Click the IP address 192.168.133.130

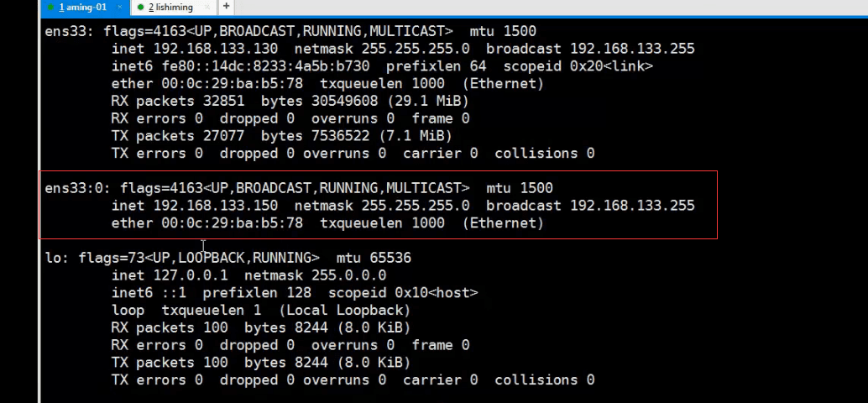216,49
